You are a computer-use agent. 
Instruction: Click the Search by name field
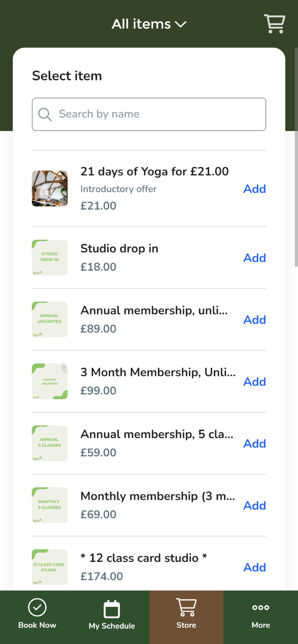pos(155,114)
